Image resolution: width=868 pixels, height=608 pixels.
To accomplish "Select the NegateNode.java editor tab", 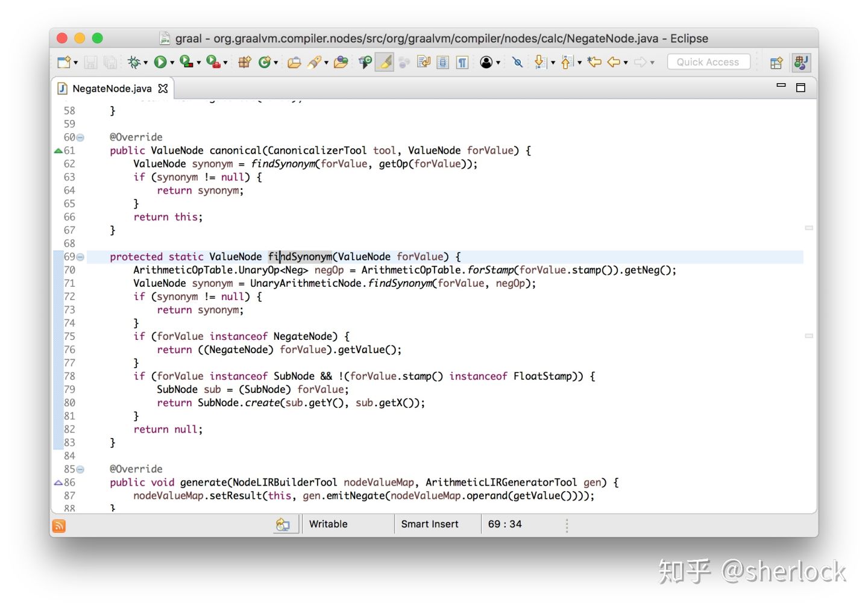I will click(x=112, y=89).
